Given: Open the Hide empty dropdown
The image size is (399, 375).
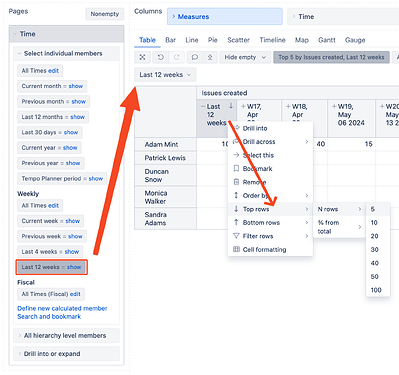Looking at the screenshot, I should (x=245, y=57).
